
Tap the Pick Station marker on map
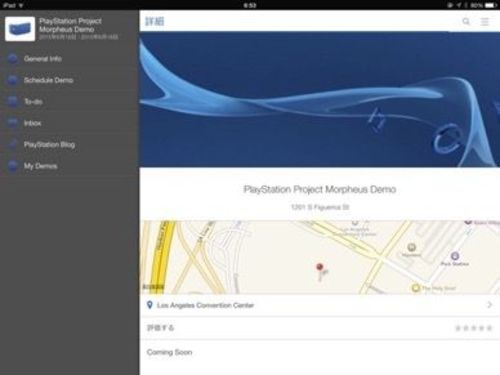pos(455,256)
